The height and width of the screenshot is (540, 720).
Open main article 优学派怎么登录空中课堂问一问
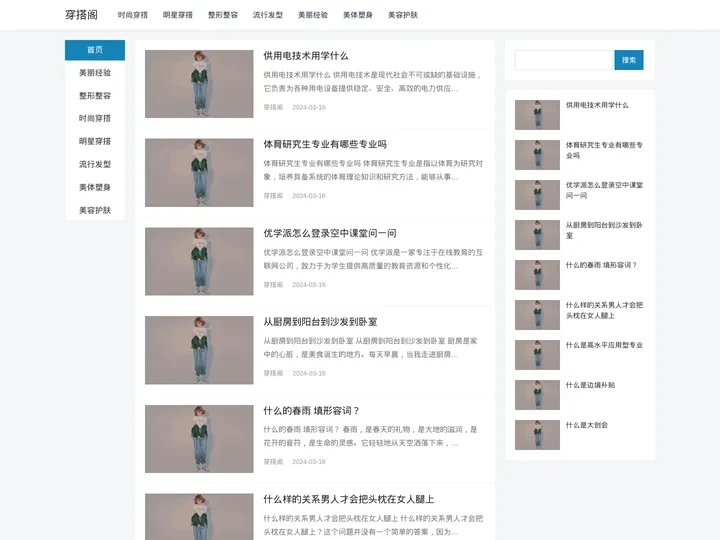(330, 233)
